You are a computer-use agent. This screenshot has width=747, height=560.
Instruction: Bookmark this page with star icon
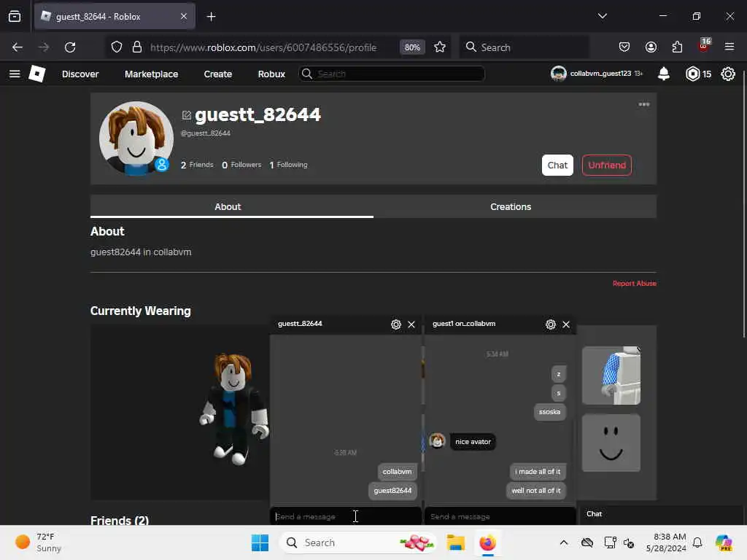click(x=440, y=47)
